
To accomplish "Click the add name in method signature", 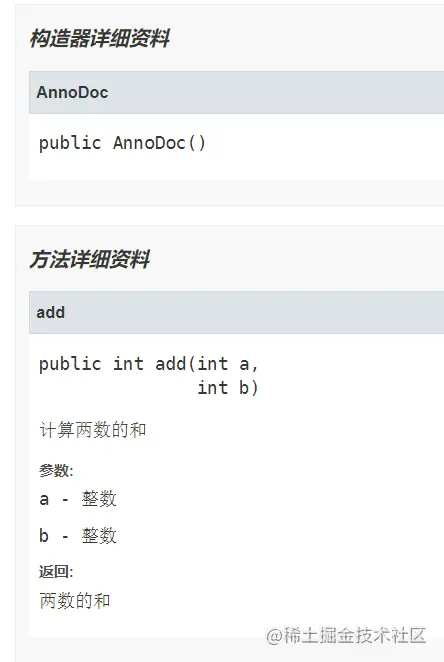I will 171,364.
